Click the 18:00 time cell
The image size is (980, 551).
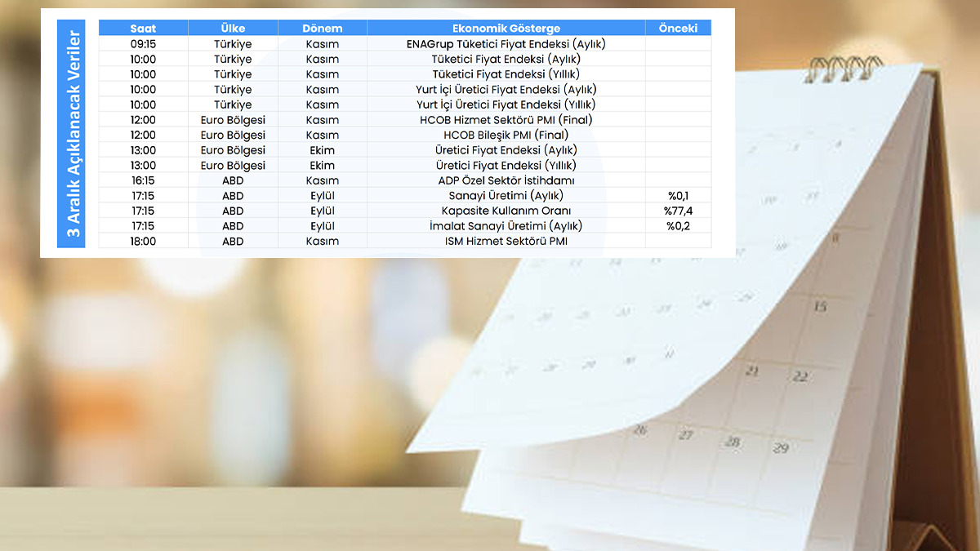[x=143, y=242]
